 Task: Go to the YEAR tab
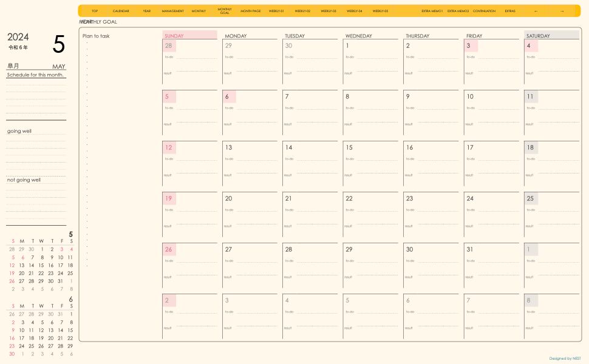[147, 11]
